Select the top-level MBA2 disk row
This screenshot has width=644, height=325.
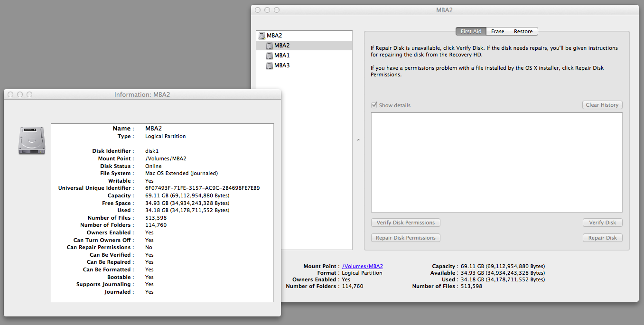click(x=304, y=36)
